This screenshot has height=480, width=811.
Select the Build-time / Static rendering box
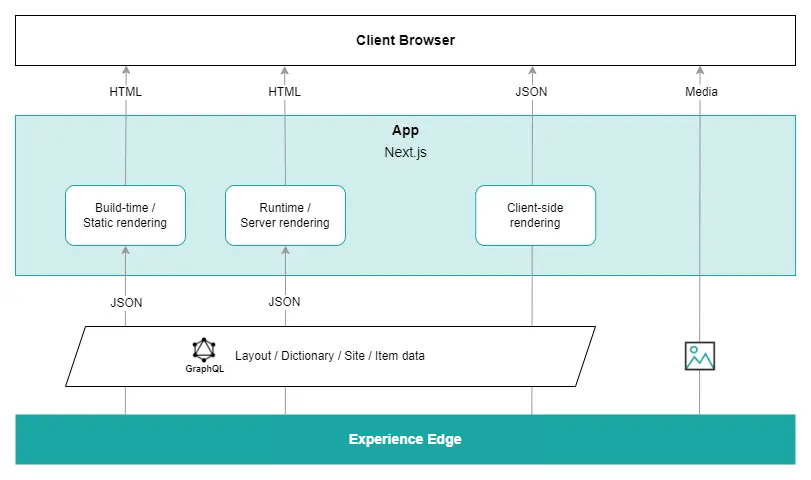point(125,215)
